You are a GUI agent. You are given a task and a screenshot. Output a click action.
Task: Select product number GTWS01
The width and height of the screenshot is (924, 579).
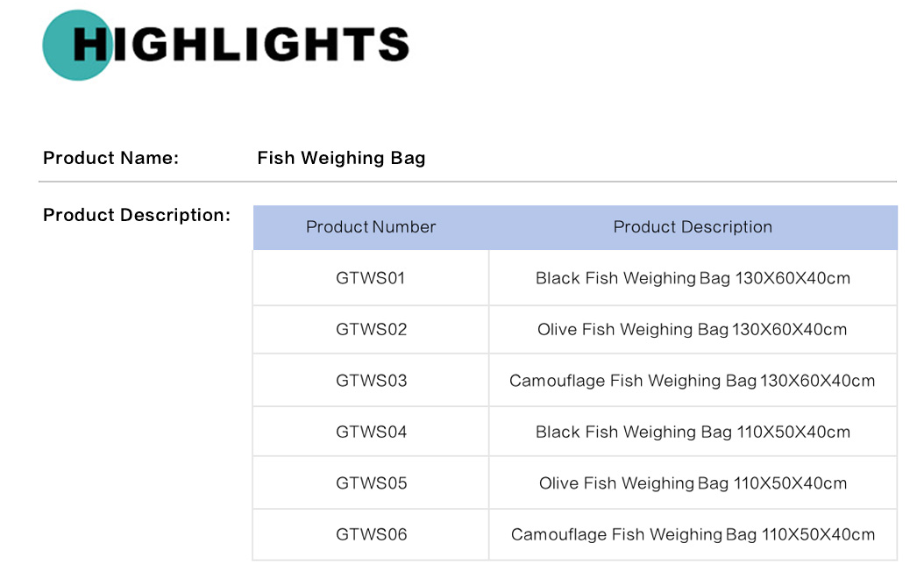371,279
